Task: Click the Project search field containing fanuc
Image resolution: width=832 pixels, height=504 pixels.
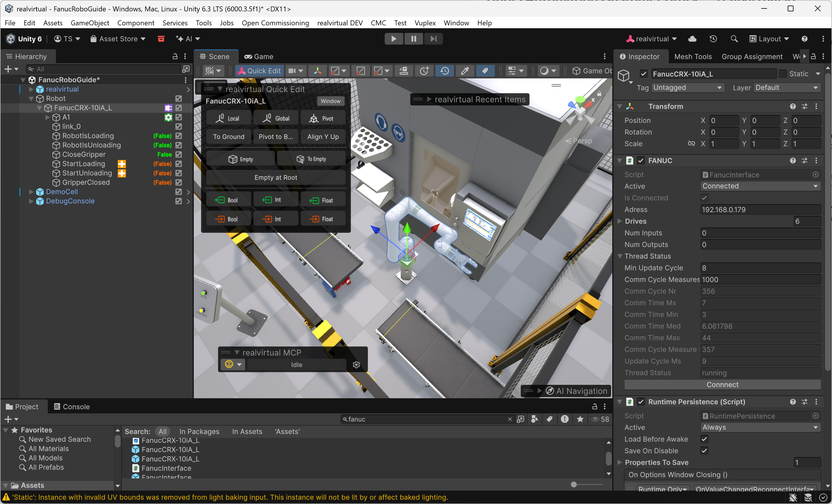Action: click(427, 419)
